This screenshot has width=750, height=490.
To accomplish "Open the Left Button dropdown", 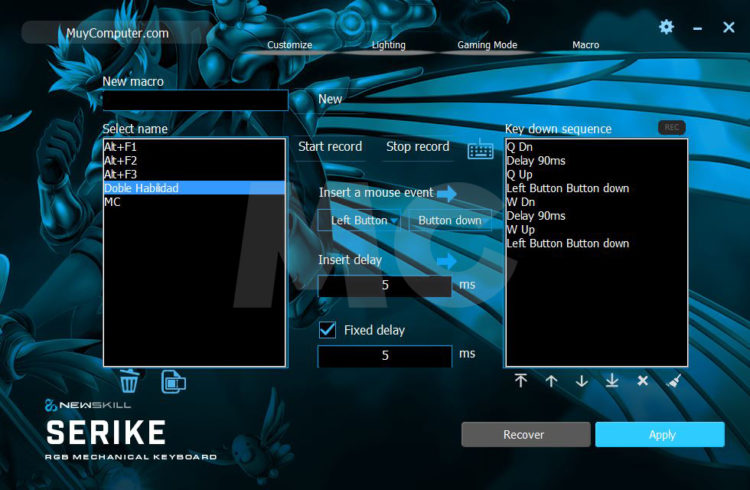I will click(x=360, y=220).
